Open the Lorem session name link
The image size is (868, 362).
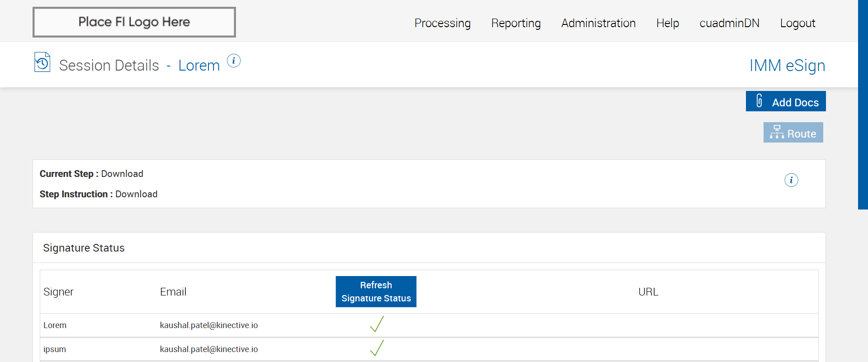[x=199, y=66]
